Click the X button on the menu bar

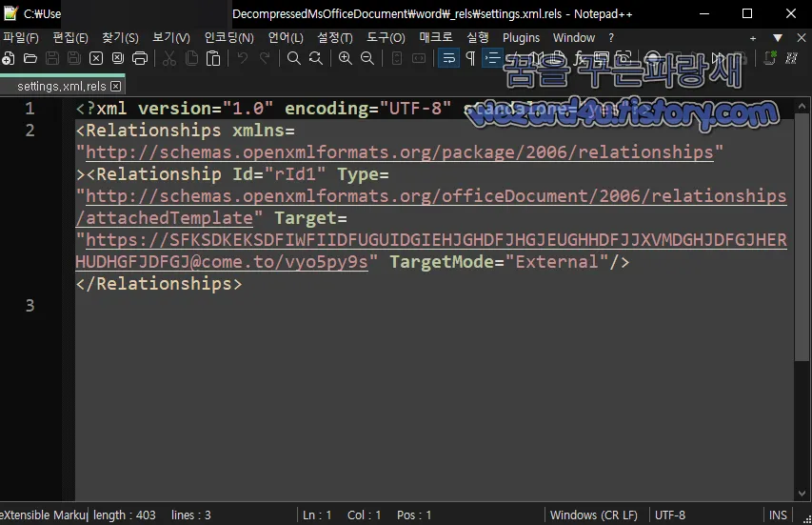coord(802,38)
